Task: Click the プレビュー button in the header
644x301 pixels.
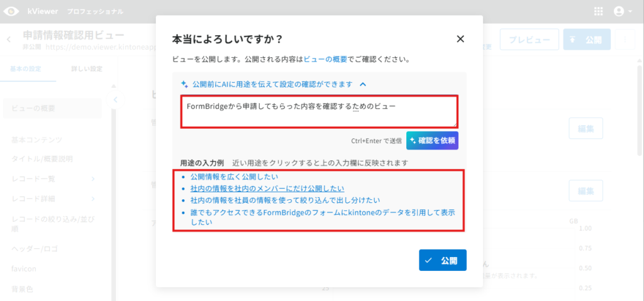Action: [x=529, y=40]
